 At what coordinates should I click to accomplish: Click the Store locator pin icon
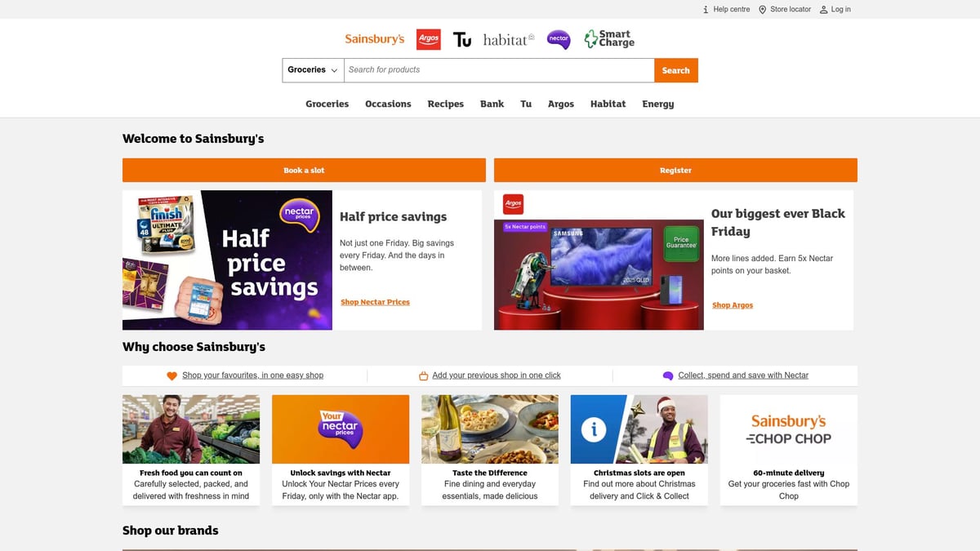coord(763,10)
